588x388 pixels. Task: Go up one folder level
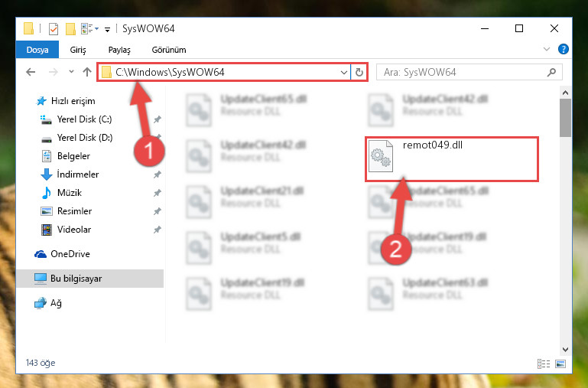point(87,72)
